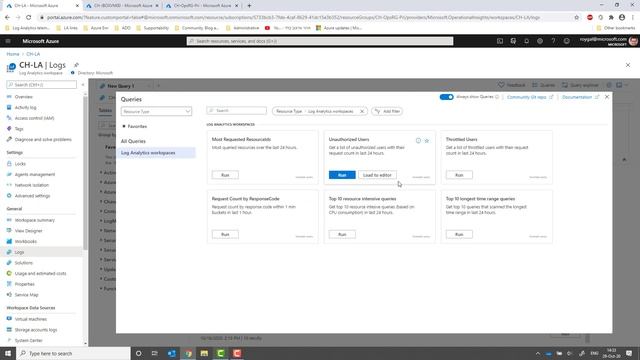The image size is (640, 360).
Task: Toggle Always show Queries switch
Action: pos(447,97)
